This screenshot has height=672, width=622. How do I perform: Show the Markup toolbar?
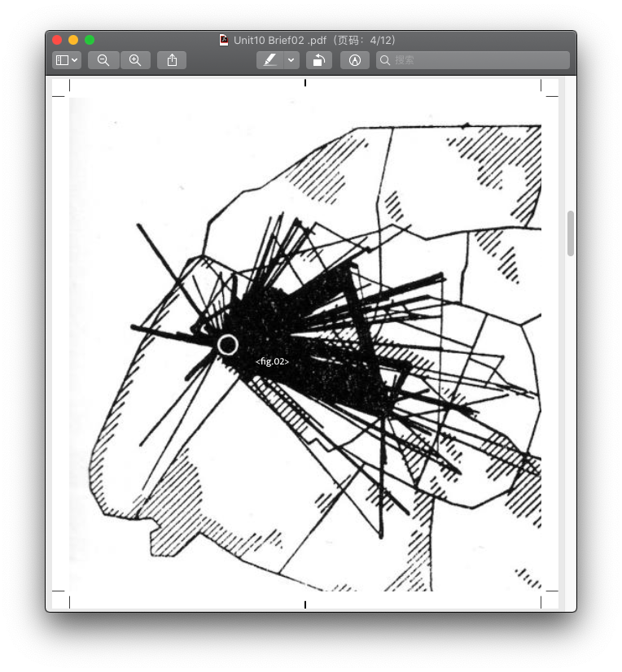(354, 60)
